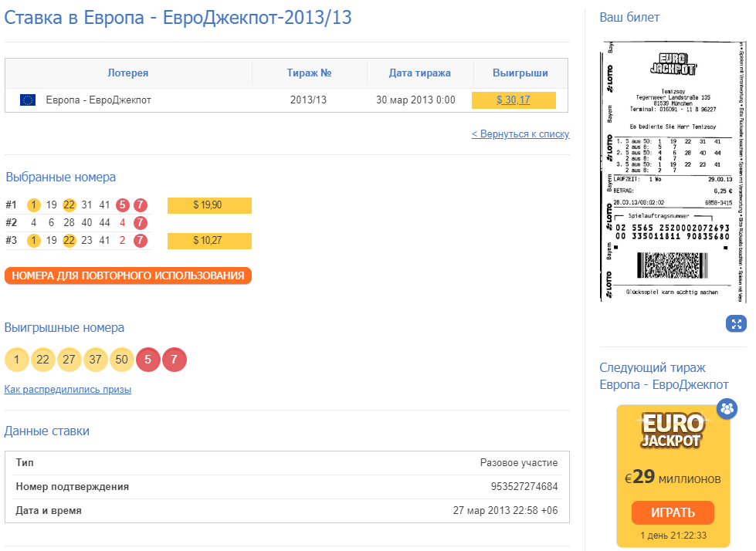Click the $ 10,27 prize for line #3

coord(209,241)
